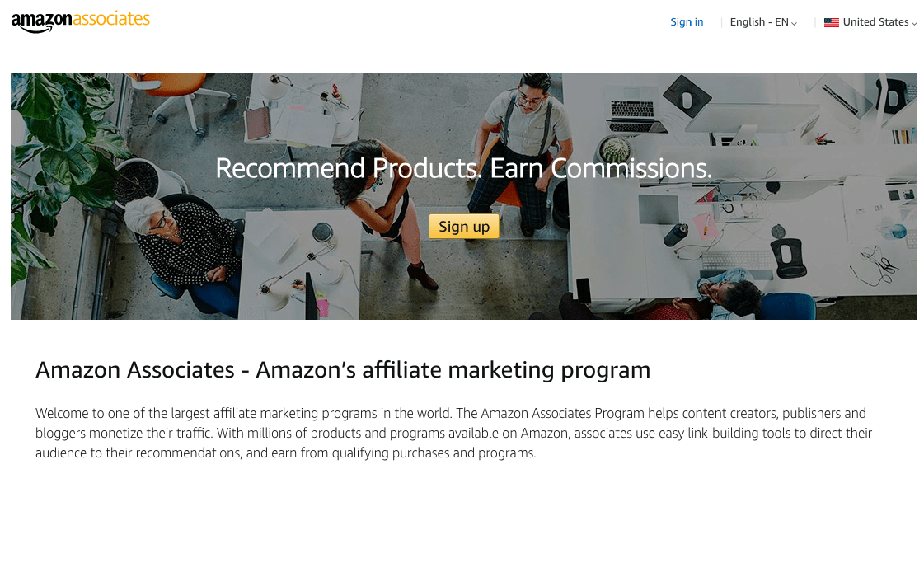
Task: Click the open laptop in the banner photo
Action: [x=636, y=110]
